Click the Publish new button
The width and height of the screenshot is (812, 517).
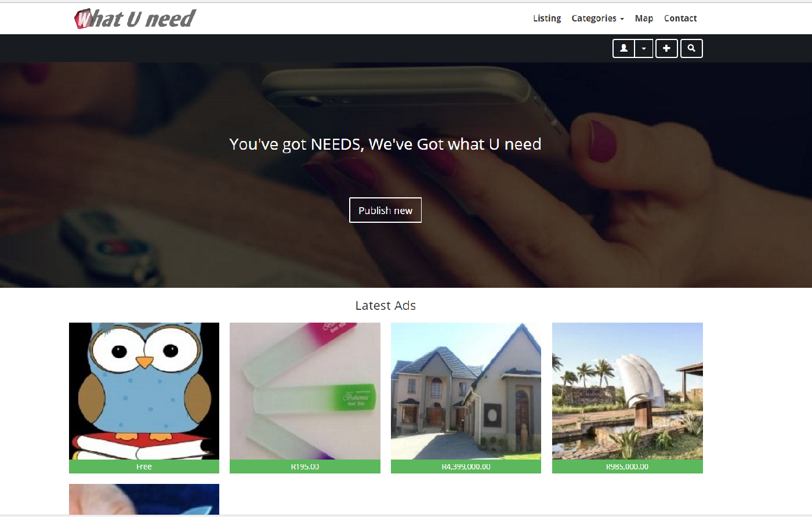(385, 210)
